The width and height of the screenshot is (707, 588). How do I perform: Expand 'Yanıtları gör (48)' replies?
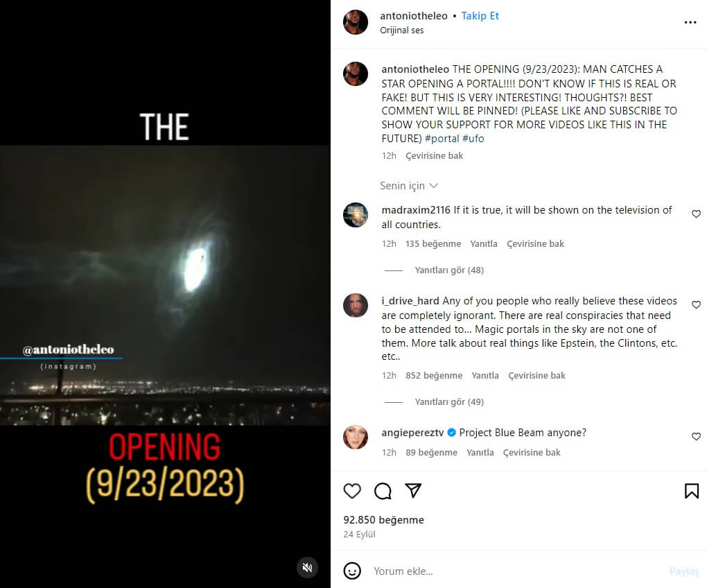pos(449,270)
